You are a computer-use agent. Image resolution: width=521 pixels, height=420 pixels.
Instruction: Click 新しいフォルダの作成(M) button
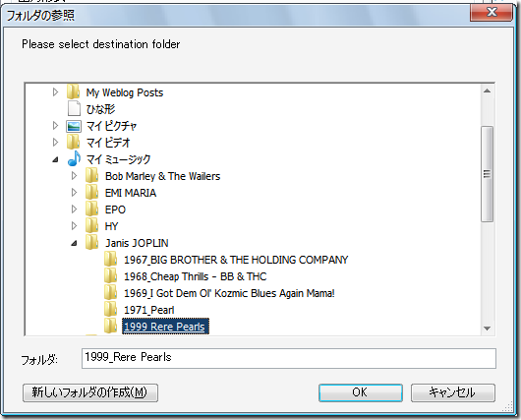pyautogui.click(x=90, y=392)
